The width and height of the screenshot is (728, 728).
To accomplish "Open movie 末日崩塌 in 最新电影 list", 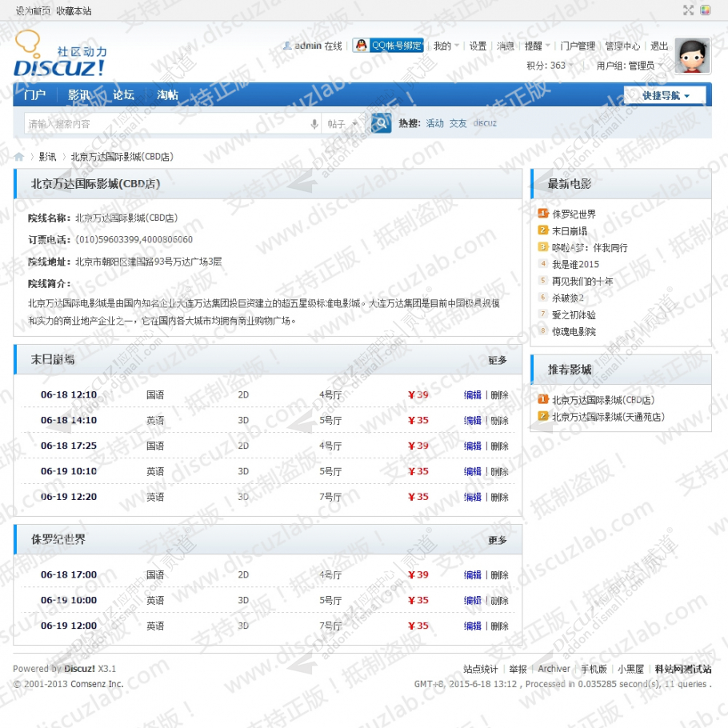I will (570, 230).
